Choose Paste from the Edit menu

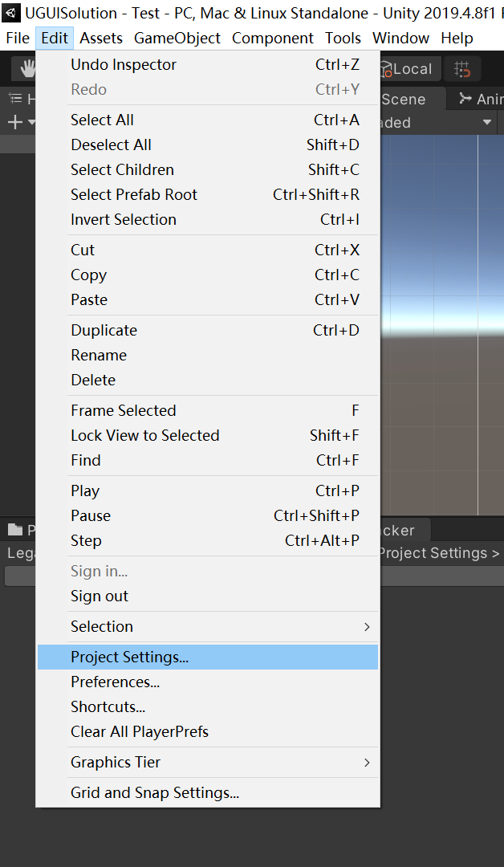[x=208, y=299]
